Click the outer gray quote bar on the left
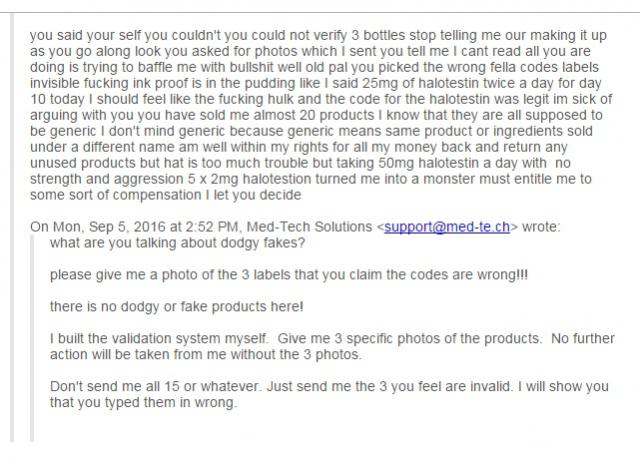Viewport: 640px width, 465px height. [x=12, y=228]
